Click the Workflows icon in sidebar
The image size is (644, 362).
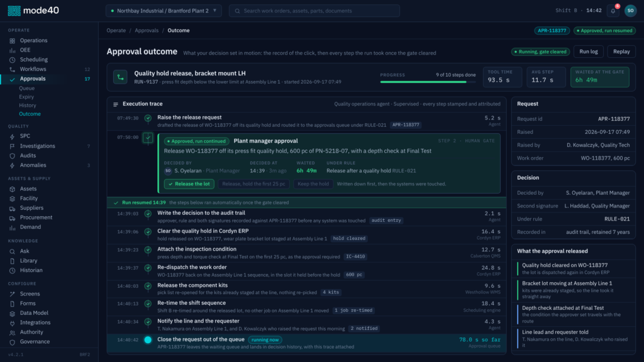(x=13, y=69)
